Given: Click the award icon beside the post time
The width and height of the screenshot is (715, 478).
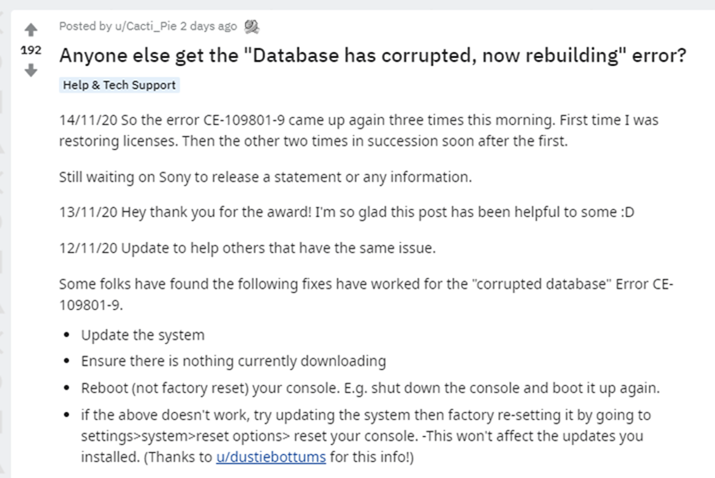Looking at the screenshot, I should point(251,26).
